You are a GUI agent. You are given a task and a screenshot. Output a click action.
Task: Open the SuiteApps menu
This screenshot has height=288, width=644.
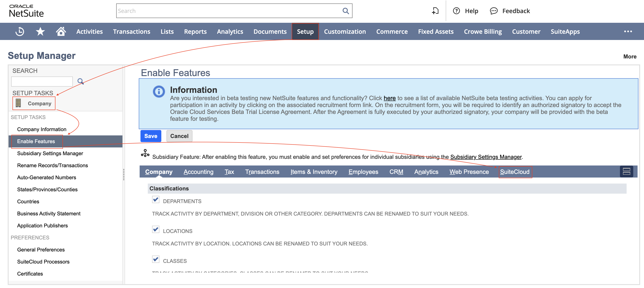(x=565, y=32)
